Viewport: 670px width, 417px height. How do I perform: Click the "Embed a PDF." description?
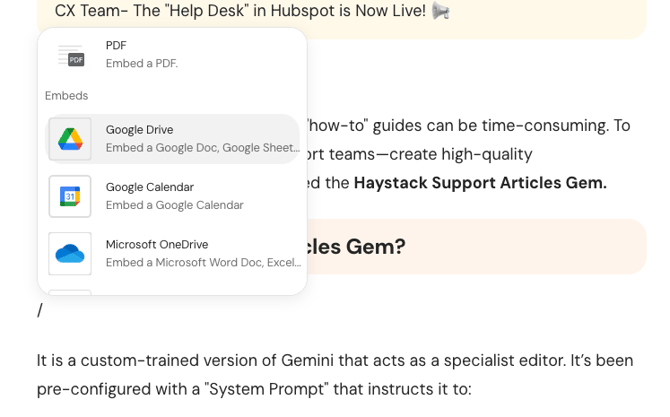pyautogui.click(x=142, y=63)
